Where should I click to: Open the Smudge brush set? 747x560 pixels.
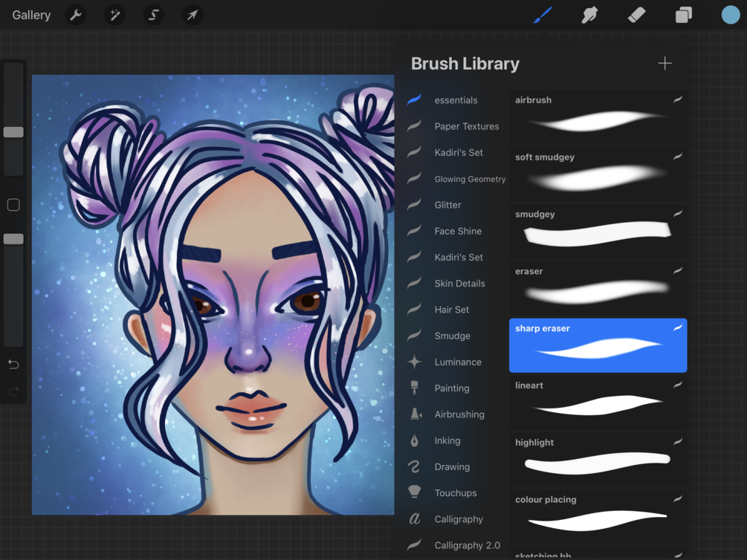coord(452,336)
